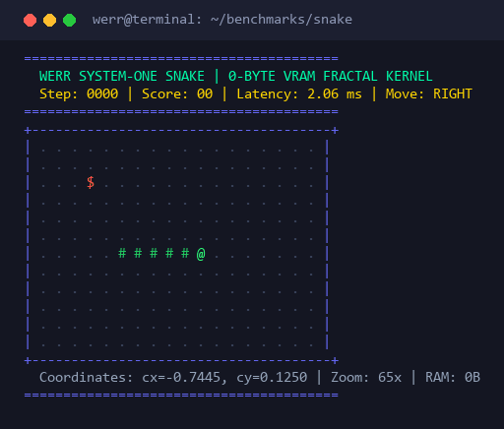Click the green maximize window button
Viewport: 504px width, 429px height.
point(69,20)
